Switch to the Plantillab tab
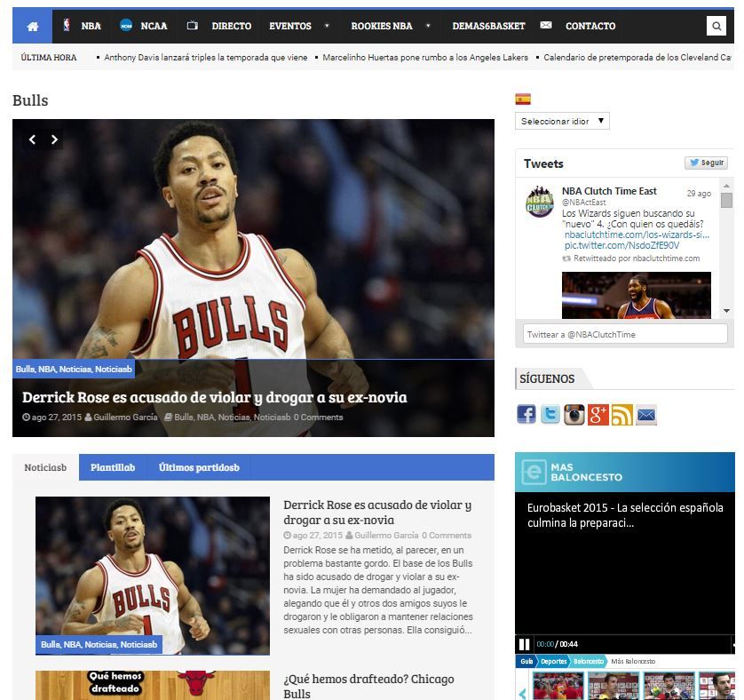744x700 pixels. tap(113, 467)
